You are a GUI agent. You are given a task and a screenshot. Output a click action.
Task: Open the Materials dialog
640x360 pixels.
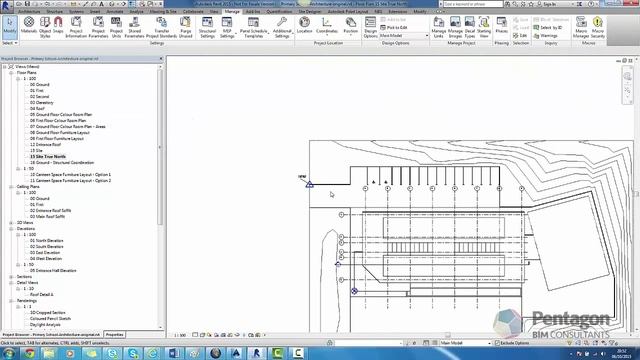coord(29,27)
